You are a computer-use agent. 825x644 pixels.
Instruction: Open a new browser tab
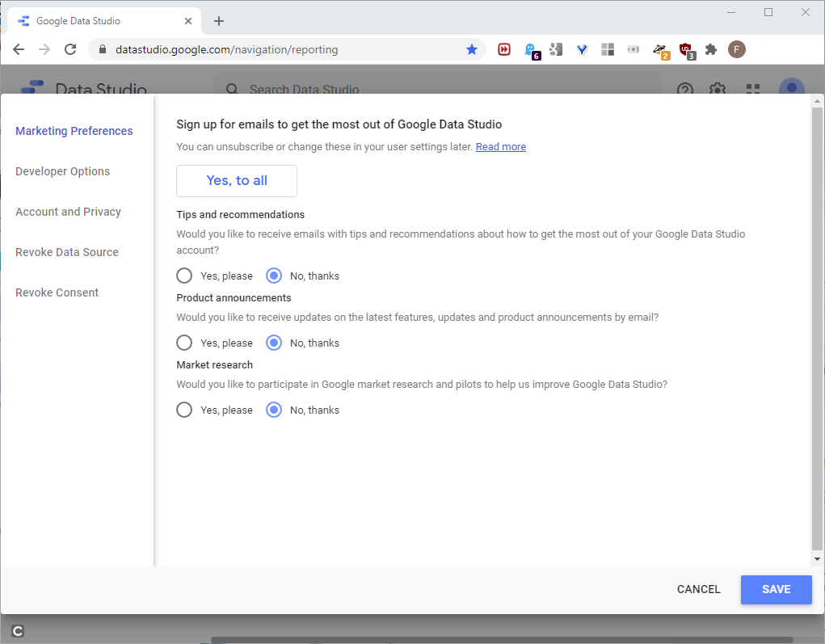click(x=219, y=21)
